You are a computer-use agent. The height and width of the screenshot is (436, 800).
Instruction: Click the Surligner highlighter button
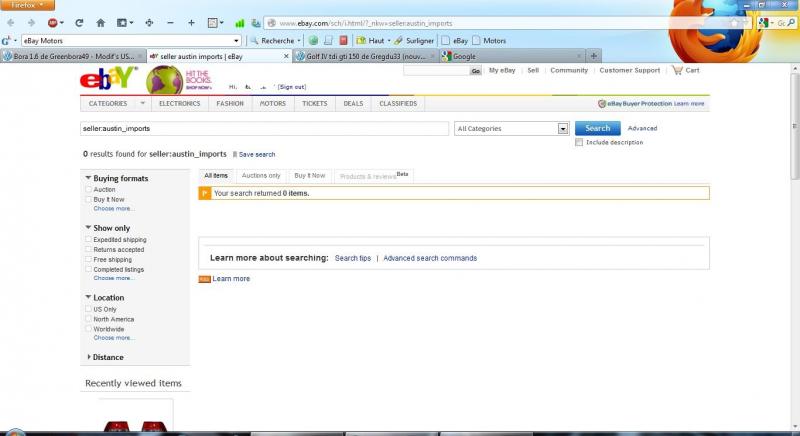tap(414, 40)
